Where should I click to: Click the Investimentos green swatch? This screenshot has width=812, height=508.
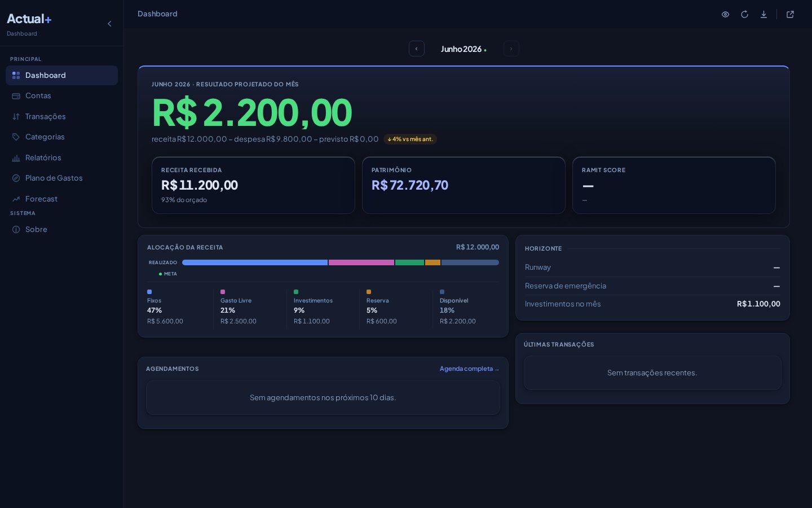[x=296, y=292]
